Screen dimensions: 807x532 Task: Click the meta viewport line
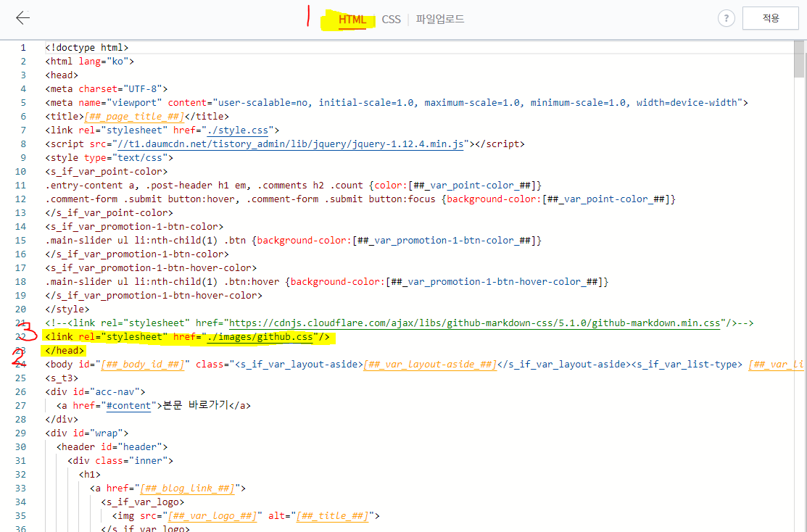tap(397, 102)
